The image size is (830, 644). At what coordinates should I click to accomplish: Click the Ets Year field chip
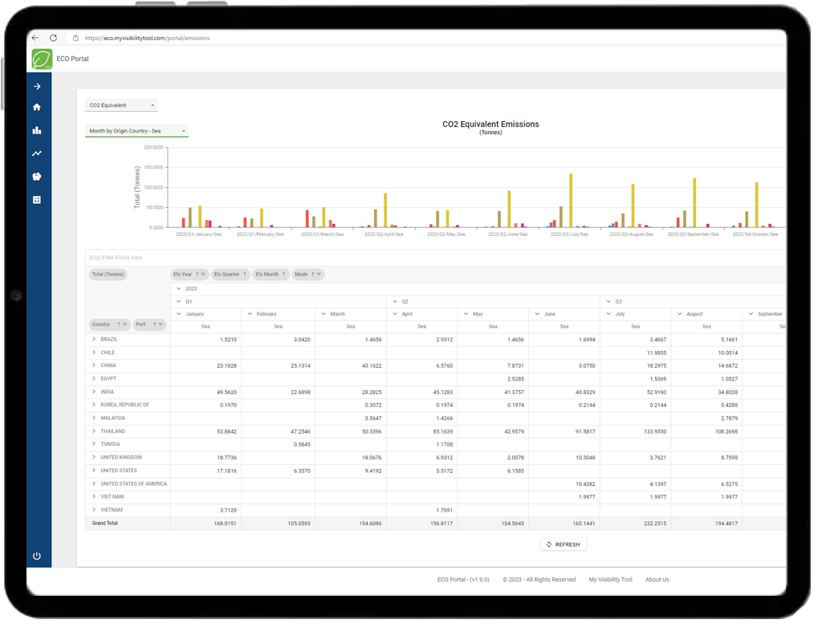(x=183, y=275)
